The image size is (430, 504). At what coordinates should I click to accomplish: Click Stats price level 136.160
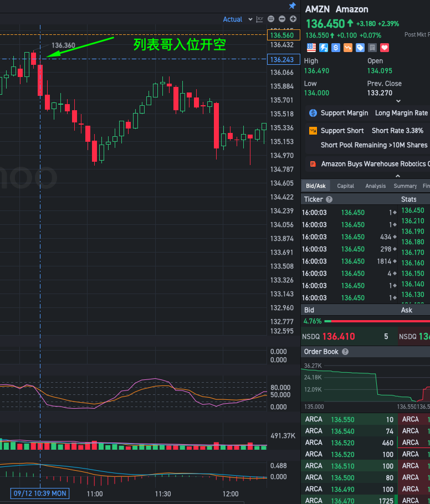[x=413, y=263]
